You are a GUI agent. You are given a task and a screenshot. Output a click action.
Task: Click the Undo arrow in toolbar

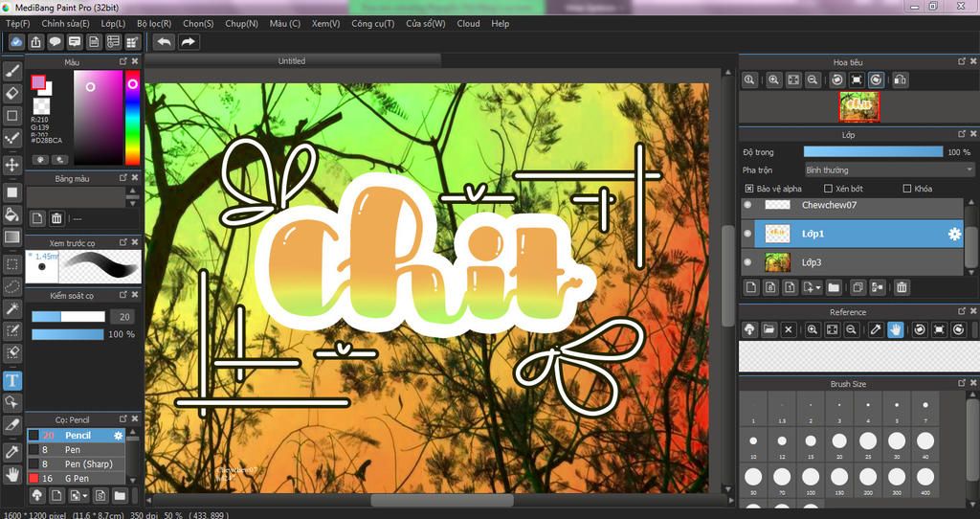pyautogui.click(x=165, y=42)
